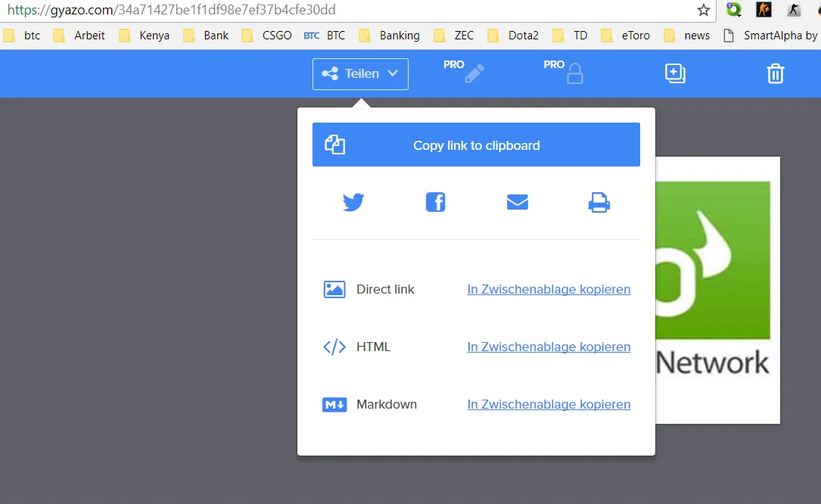Image resolution: width=821 pixels, height=504 pixels.
Task: Click the gyazo URL in address bar
Action: point(171,10)
